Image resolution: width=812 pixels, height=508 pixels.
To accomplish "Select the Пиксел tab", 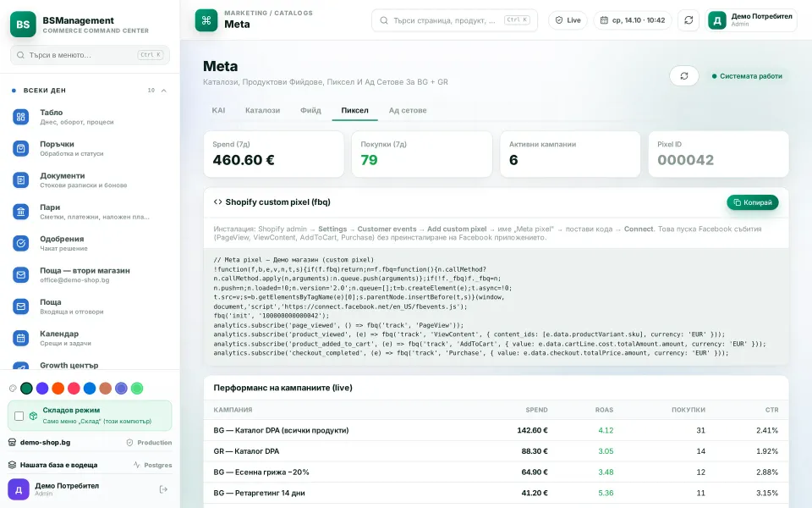I will (x=354, y=110).
